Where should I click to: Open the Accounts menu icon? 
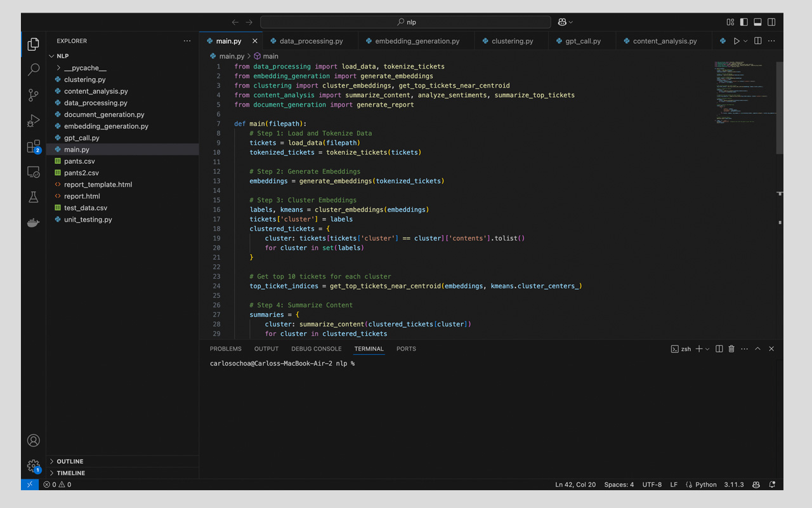[x=34, y=441]
